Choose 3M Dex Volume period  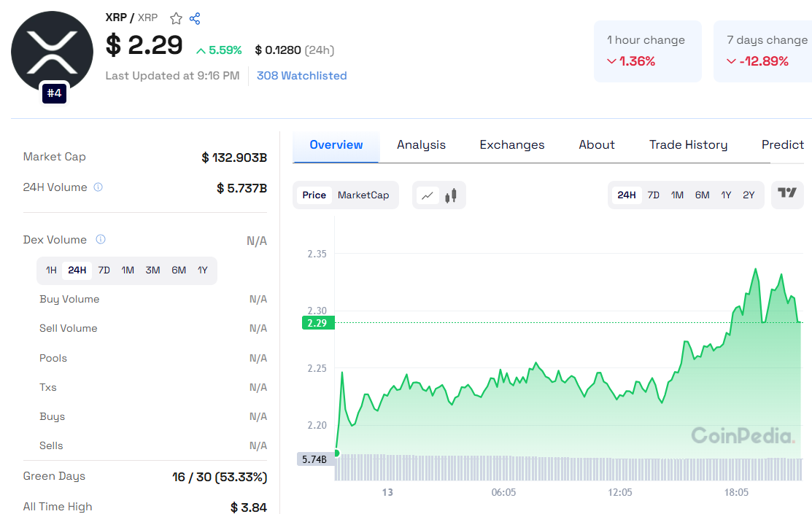(152, 270)
